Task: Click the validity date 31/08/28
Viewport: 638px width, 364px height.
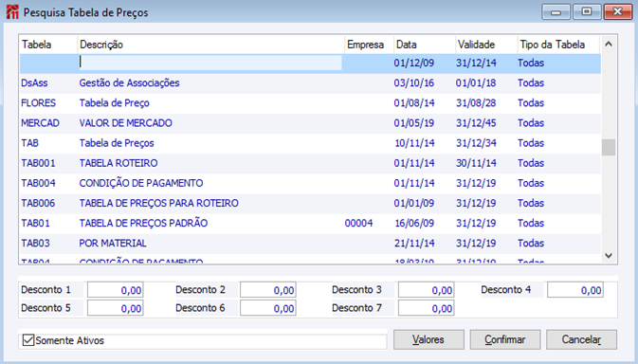Action: pyautogui.click(x=476, y=103)
